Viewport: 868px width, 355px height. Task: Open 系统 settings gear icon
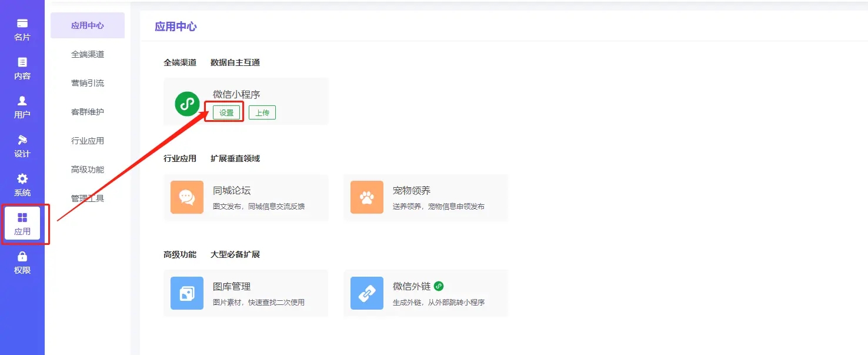pyautogui.click(x=22, y=179)
